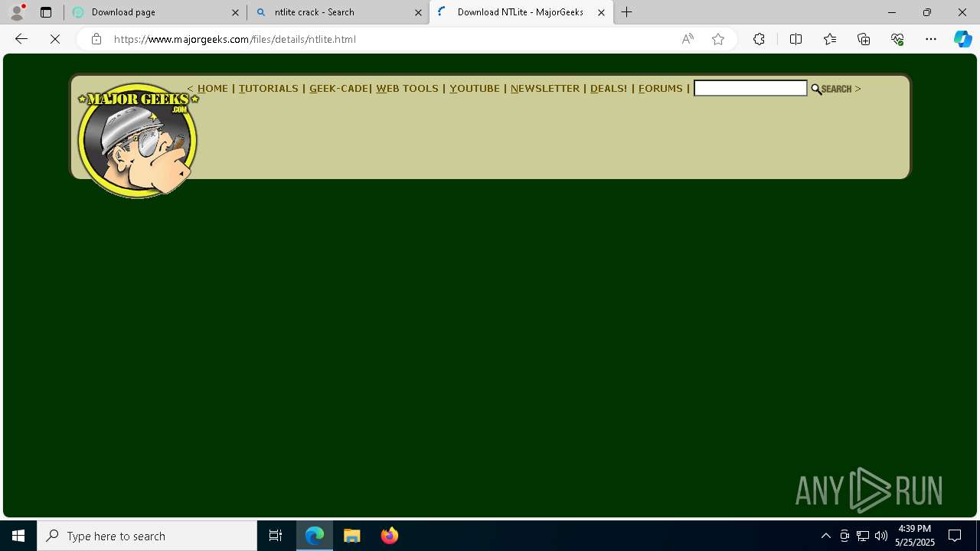Open the network status icon
The image size is (980, 551).
click(863, 536)
